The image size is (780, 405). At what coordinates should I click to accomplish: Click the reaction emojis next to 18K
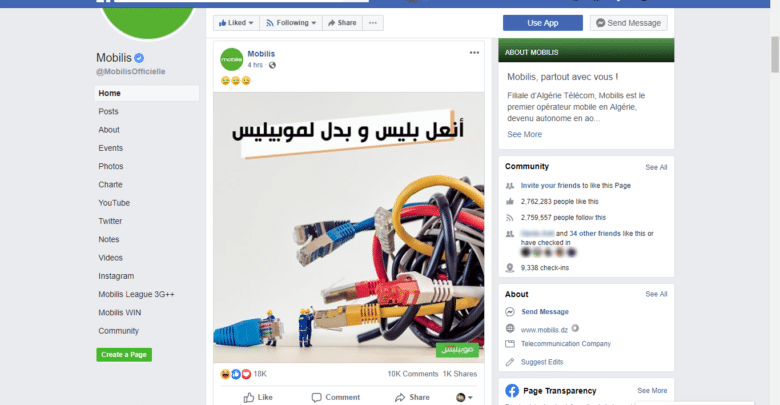coord(236,374)
